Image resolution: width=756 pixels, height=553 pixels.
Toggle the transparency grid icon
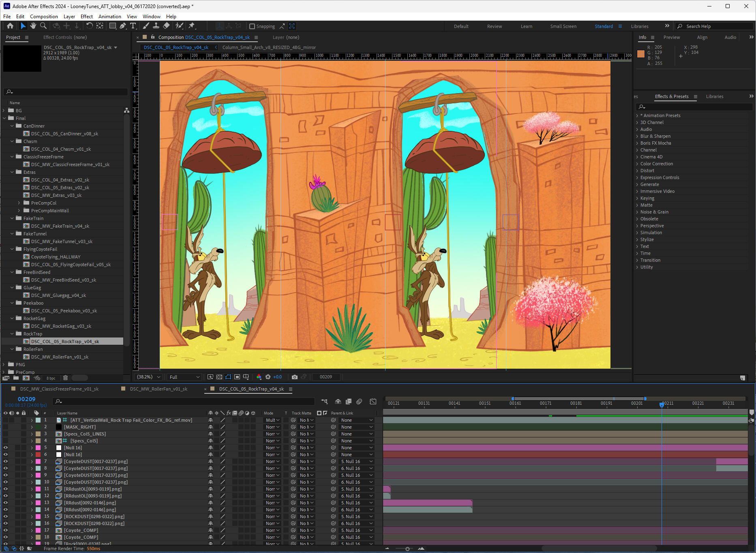(219, 377)
